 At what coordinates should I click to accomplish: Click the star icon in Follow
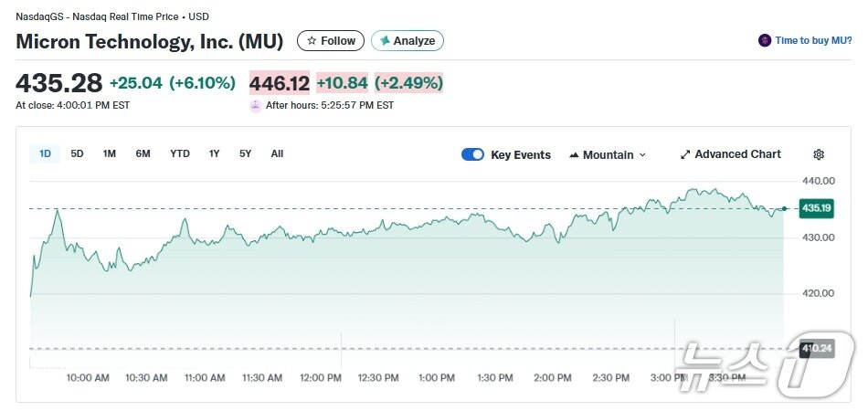coord(312,41)
